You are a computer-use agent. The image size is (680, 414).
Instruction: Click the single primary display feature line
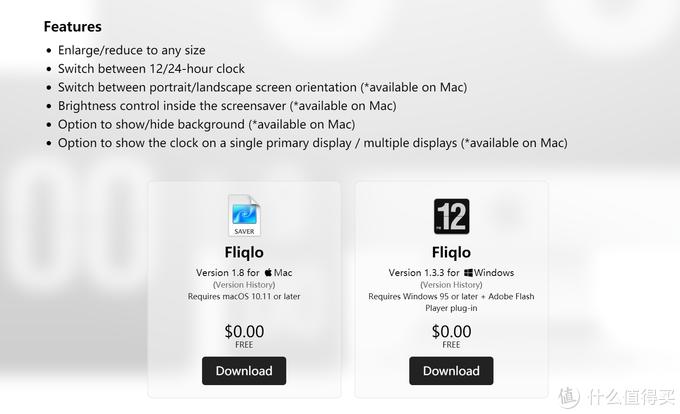(x=312, y=143)
